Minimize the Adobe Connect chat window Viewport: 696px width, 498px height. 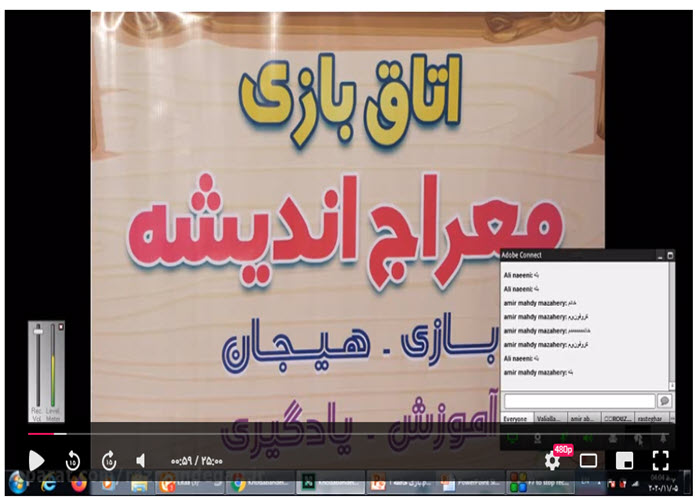tap(660, 255)
